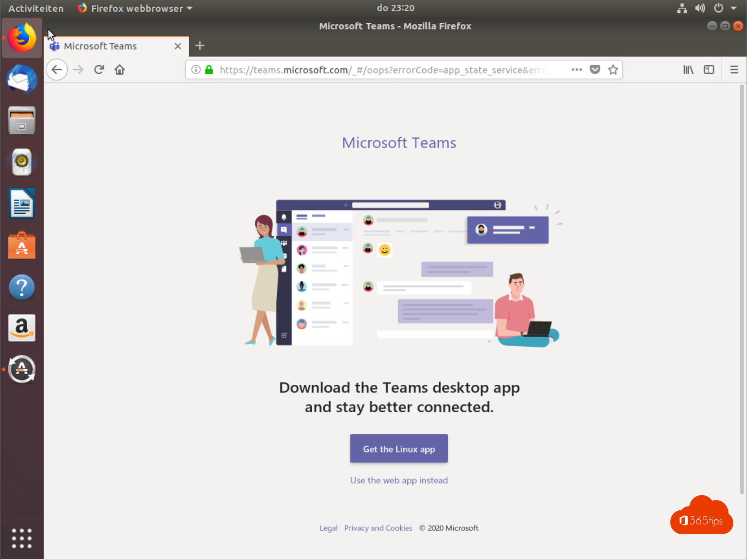Save page to Pocket

tap(595, 70)
